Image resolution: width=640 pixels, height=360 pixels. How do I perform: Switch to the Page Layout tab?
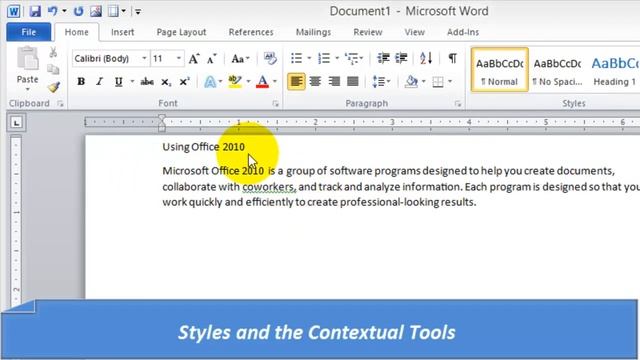point(181,32)
